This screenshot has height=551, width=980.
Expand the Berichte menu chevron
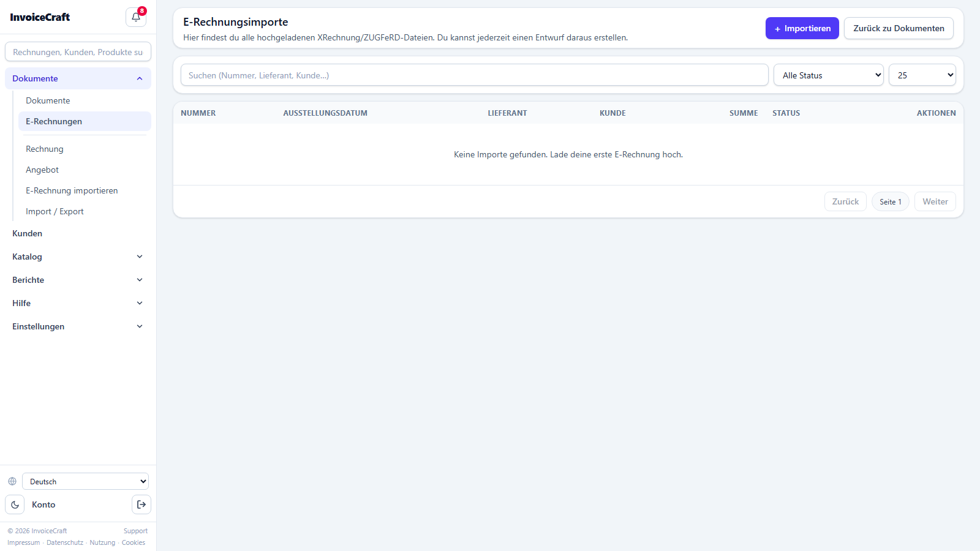coord(140,280)
